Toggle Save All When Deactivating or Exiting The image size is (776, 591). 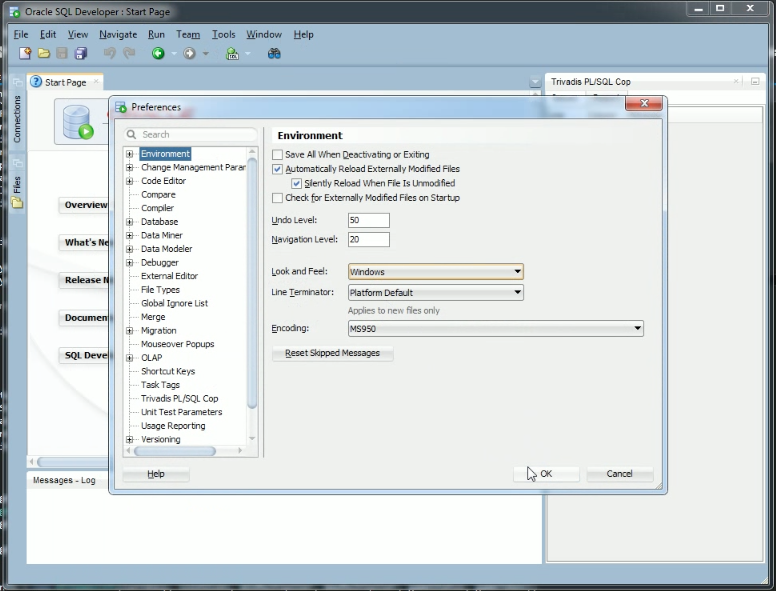click(x=277, y=154)
